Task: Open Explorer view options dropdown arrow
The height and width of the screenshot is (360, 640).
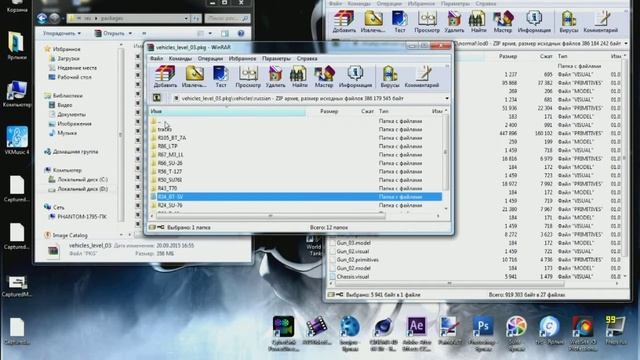Action: pos(210,33)
